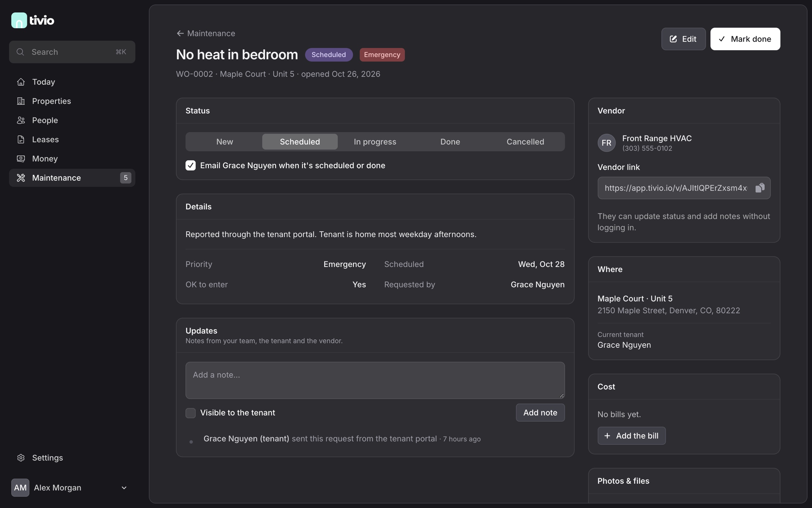Click Add the bill button

click(631, 436)
